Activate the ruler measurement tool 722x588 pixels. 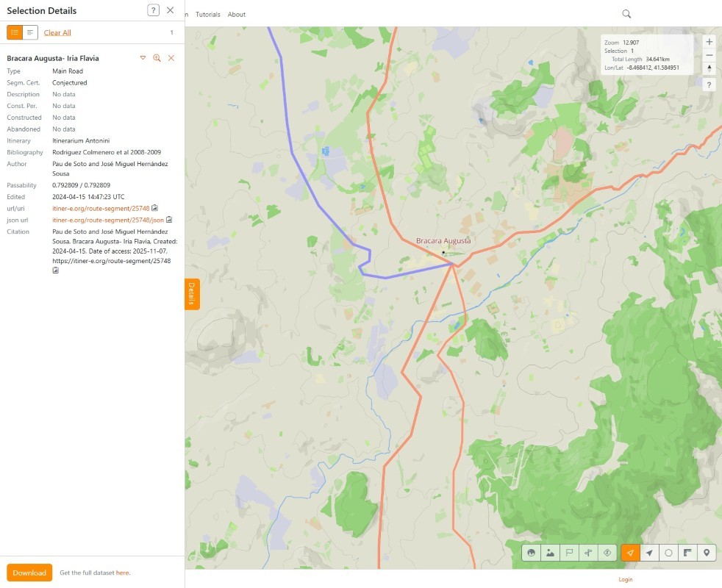687,553
